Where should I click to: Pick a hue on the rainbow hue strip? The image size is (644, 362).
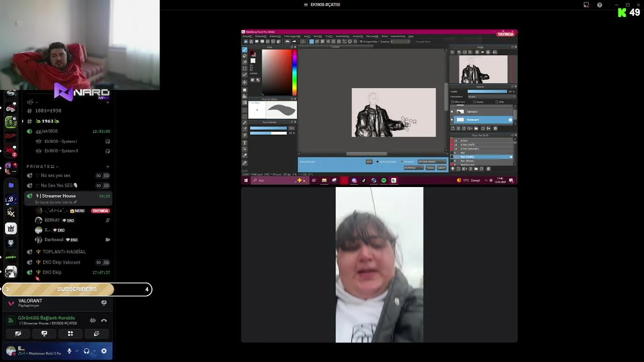[x=294, y=73]
